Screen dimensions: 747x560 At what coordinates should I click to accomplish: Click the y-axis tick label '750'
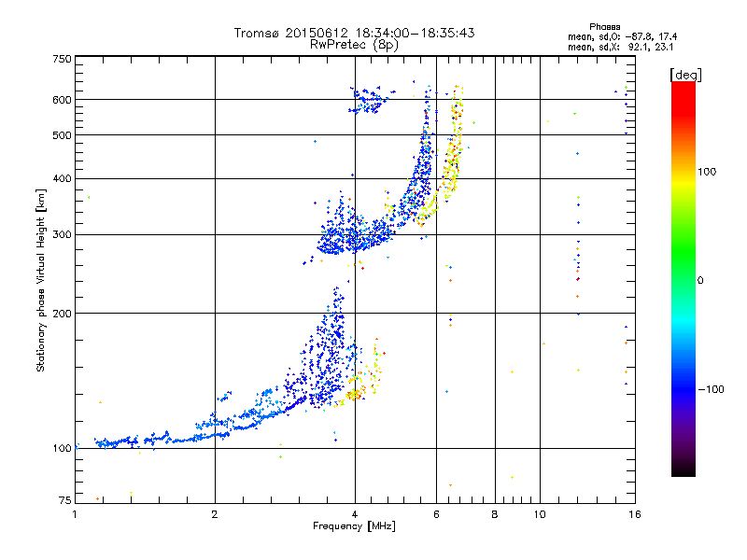(x=62, y=59)
